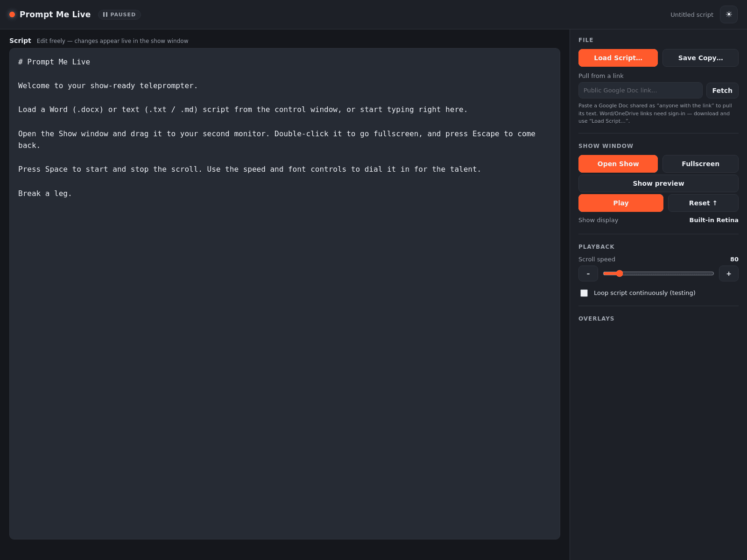Toggle the light/dark theme sun icon
The width and height of the screenshot is (747, 560).
point(728,14)
